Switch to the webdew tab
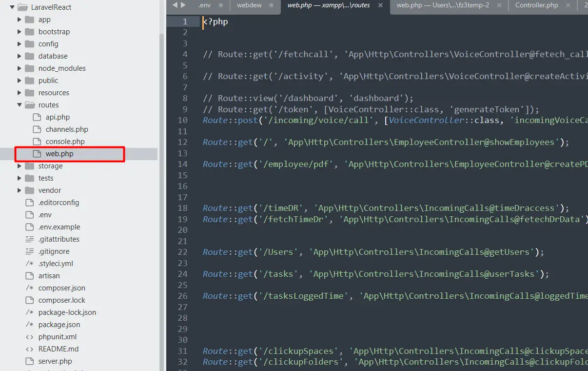The height and width of the screenshot is (371, 588). (x=249, y=5)
